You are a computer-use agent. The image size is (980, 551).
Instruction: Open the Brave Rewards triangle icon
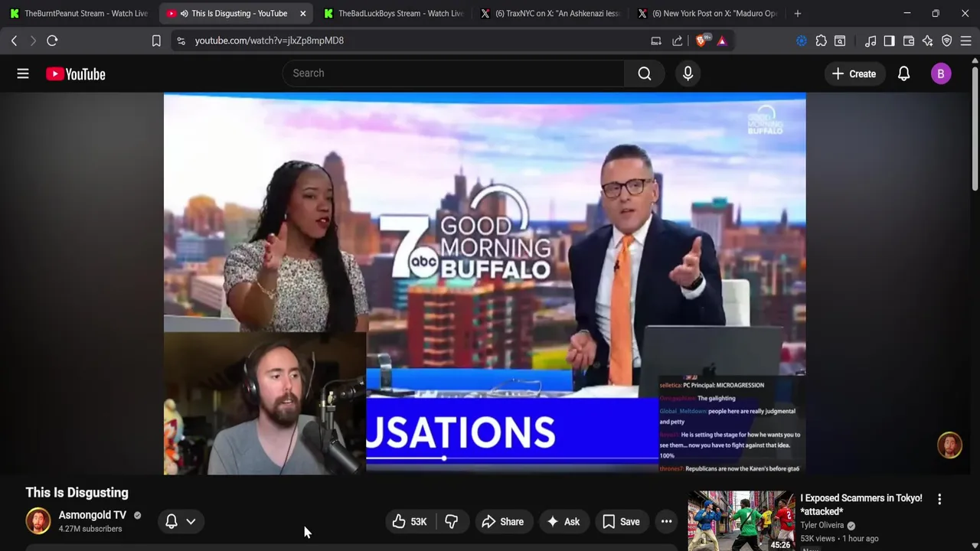point(722,41)
